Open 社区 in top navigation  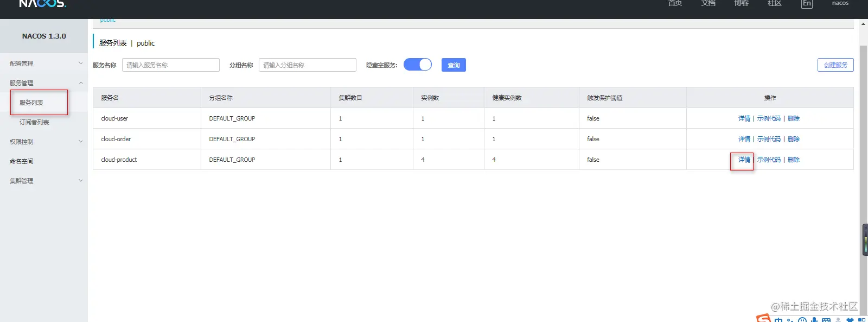click(x=775, y=3)
